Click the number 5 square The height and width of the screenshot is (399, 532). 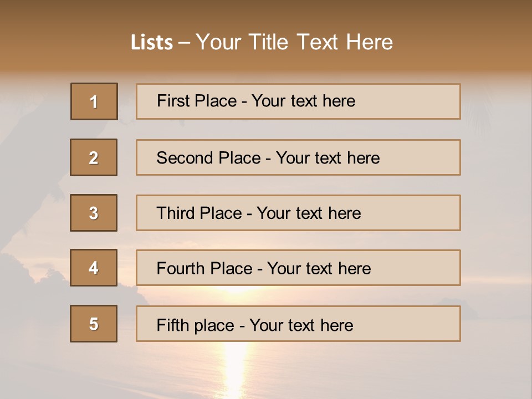[94, 324]
